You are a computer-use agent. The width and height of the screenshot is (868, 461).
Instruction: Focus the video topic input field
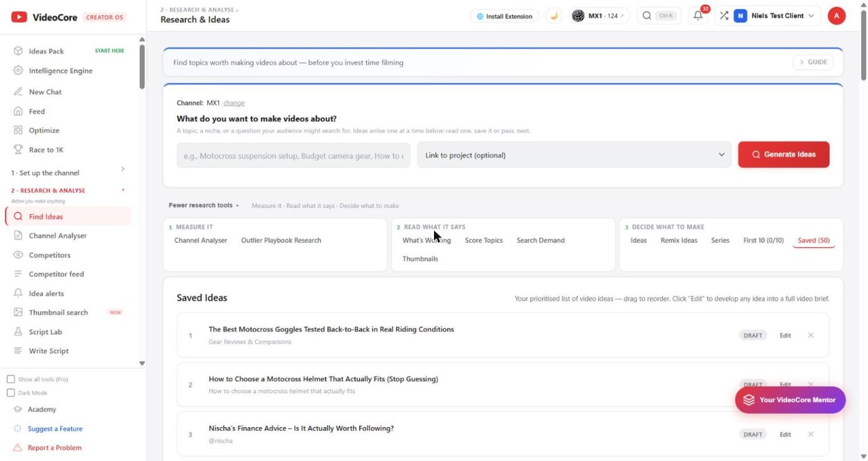point(293,155)
